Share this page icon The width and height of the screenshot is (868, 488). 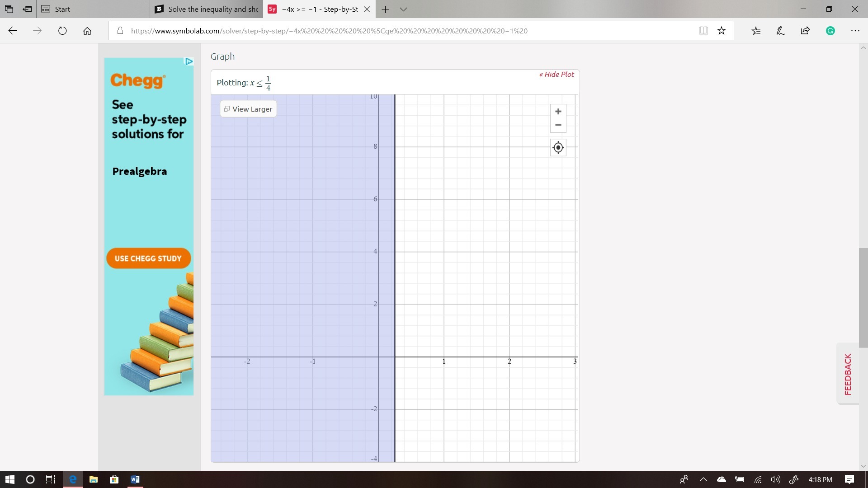pos(805,31)
